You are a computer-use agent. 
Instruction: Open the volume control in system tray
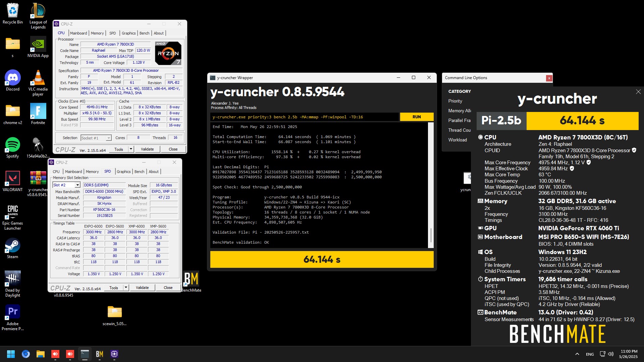tap(611, 354)
